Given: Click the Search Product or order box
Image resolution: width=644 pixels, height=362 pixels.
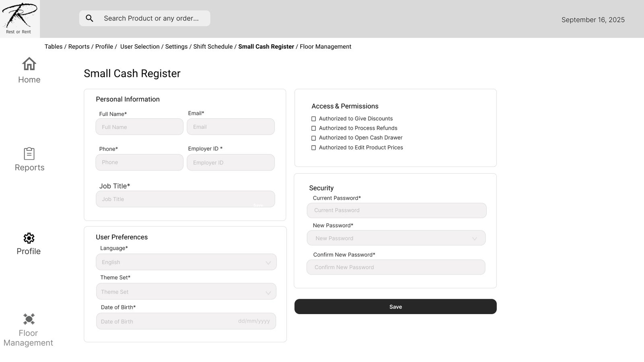Looking at the screenshot, I should tap(151, 19).
